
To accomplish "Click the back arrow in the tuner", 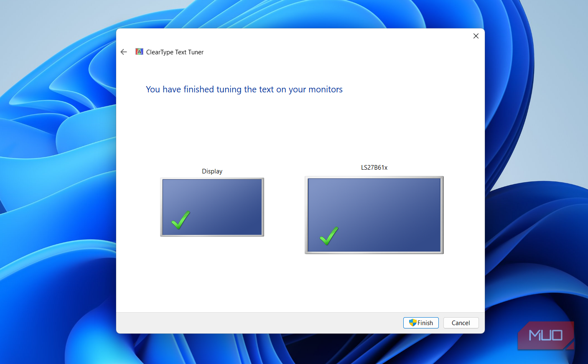I will (x=124, y=52).
